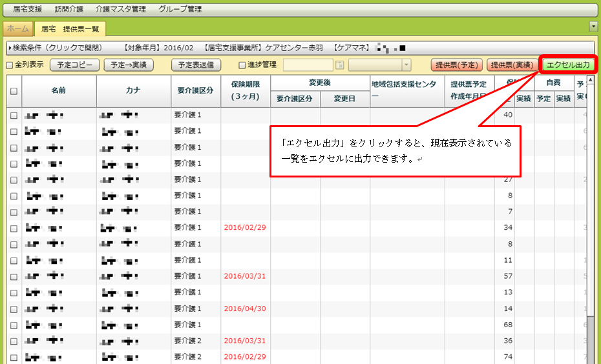Open the グループ管理 menu
This screenshot has height=364, width=601.
(180, 10)
